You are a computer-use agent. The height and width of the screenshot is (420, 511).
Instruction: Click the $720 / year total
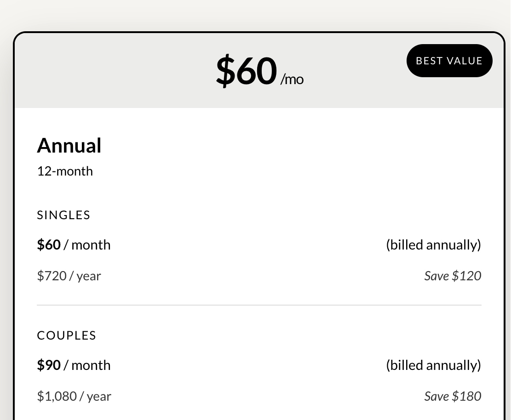[x=69, y=276]
